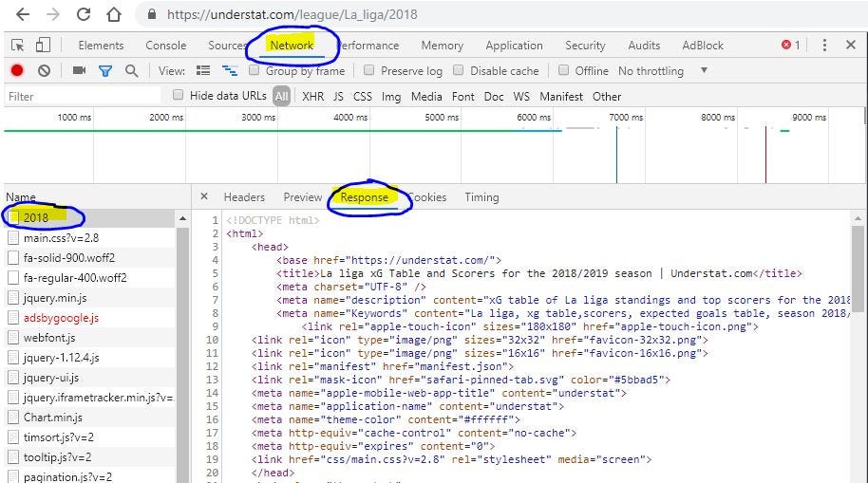Close the DevTools panel
This screenshot has height=483, width=868.
[851, 45]
